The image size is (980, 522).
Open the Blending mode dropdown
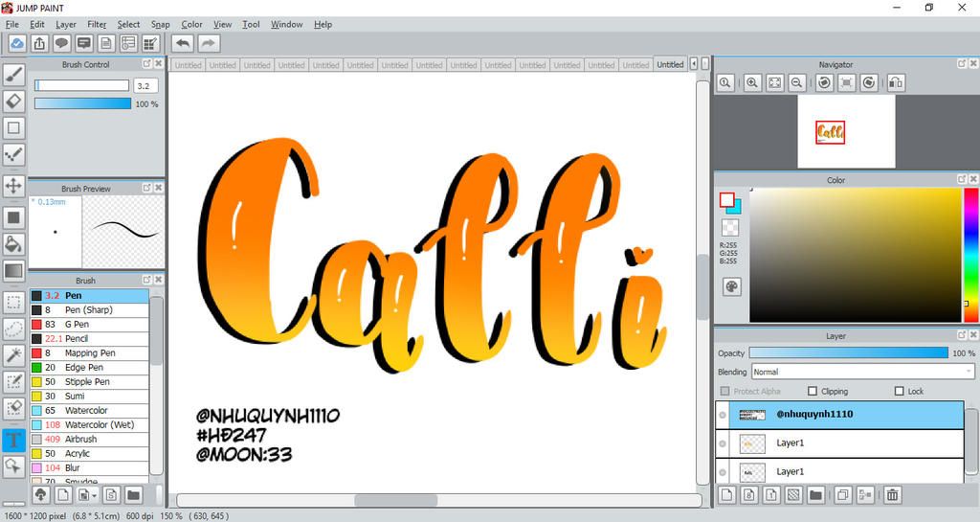[863, 372]
